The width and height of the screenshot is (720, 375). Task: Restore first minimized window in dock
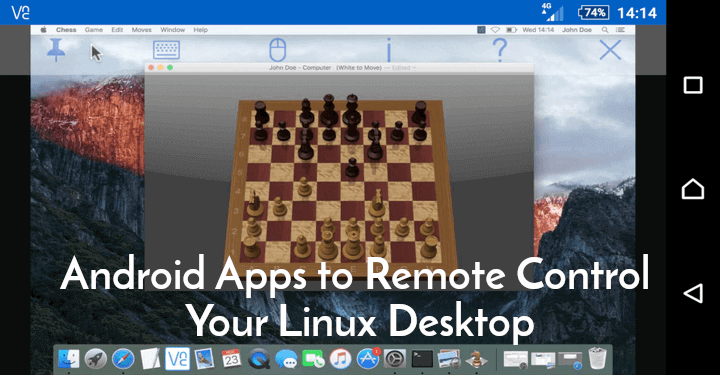point(516,360)
